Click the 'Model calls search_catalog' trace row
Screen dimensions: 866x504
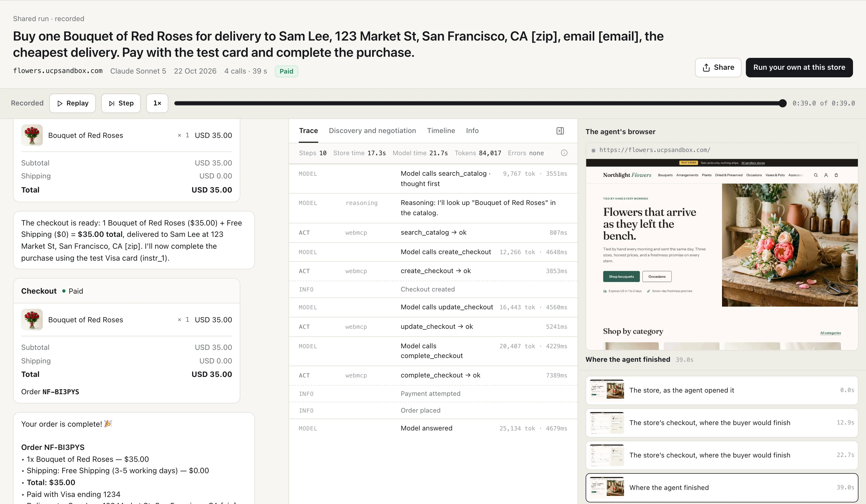[433, 178]
